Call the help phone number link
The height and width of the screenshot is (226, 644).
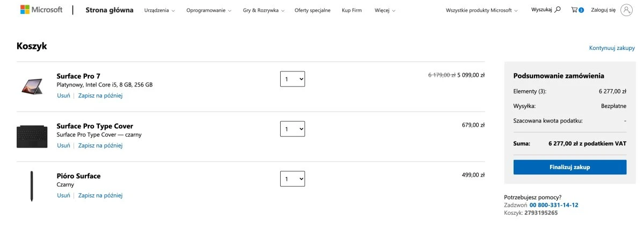[x=554, y=205]
